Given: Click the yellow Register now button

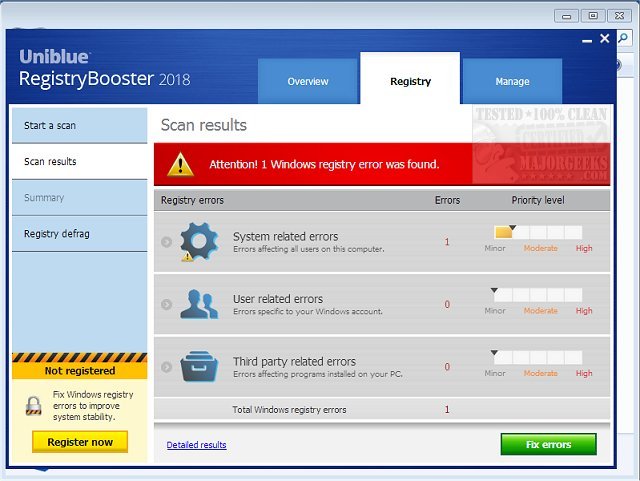Looking at the screenshot, I should click(x=80, y=442).
